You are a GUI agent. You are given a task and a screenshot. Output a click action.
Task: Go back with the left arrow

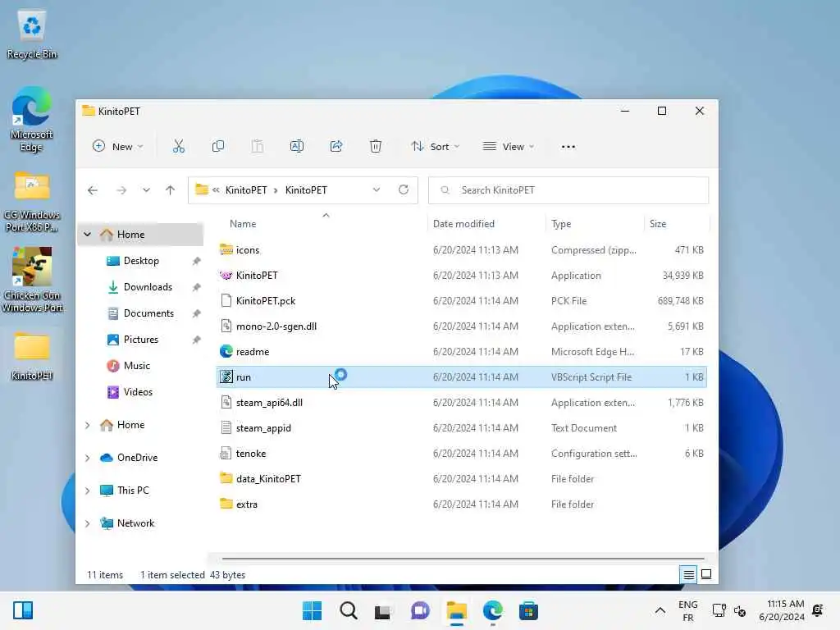93,190
